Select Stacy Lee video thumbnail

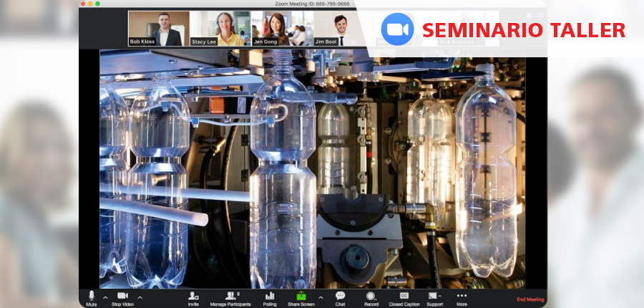click(220, 29)
